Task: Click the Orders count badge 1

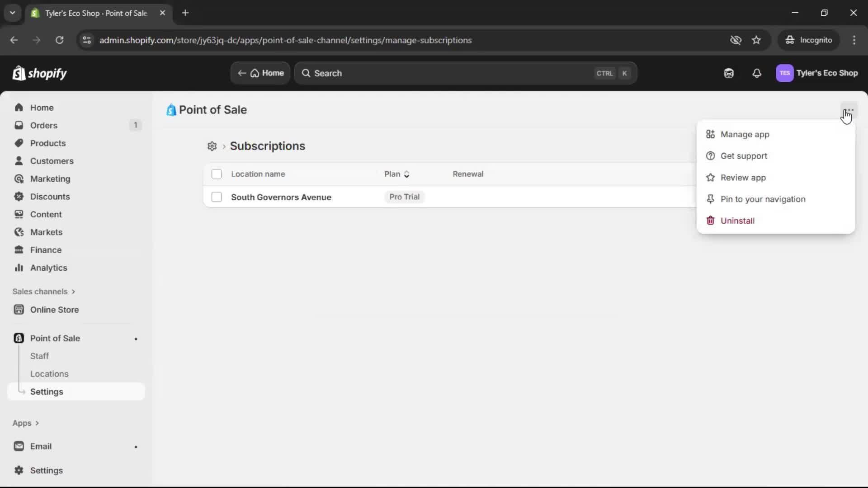Action: point(135,125)
